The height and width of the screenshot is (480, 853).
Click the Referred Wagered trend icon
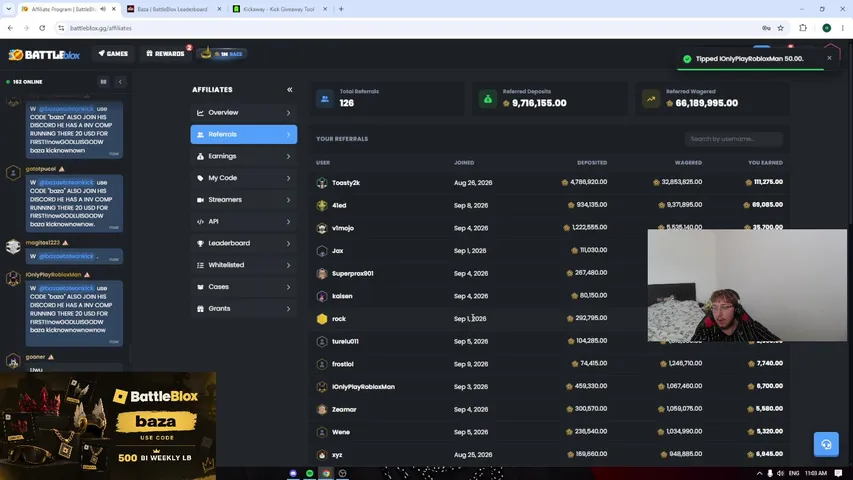point(651,99)
